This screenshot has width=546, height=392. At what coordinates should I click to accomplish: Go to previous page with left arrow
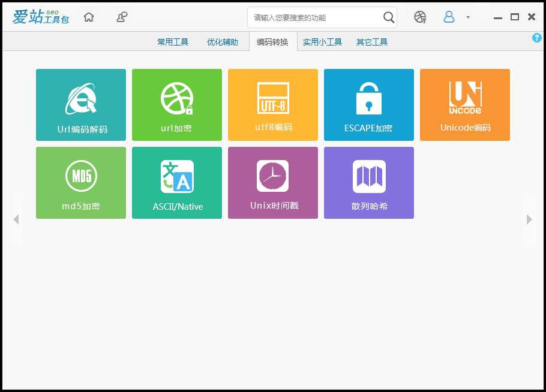coord(16,219)
